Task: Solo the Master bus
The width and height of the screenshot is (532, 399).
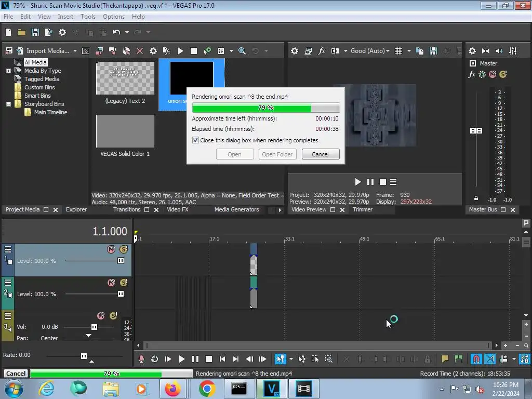Action: [503, 74]
